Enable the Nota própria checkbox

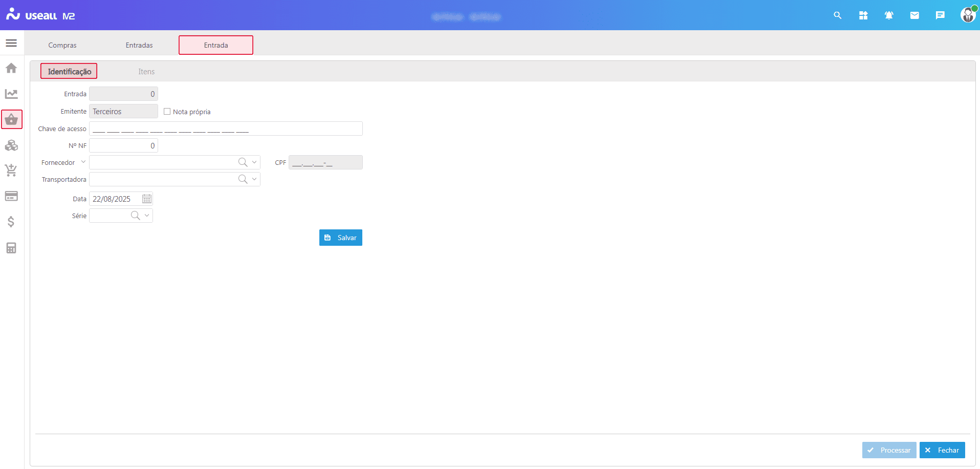[167, 112]
